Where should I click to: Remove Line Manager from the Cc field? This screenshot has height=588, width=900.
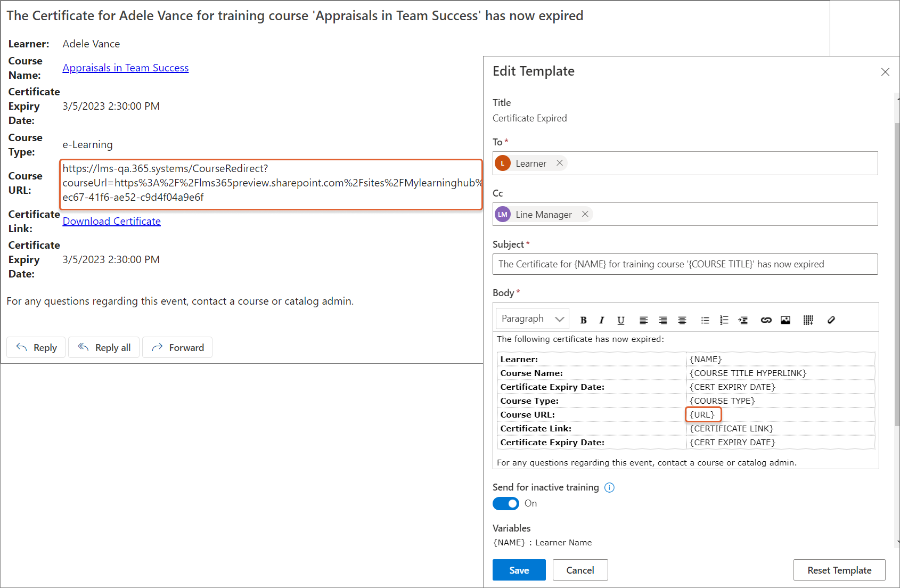(x=585, y=214)
